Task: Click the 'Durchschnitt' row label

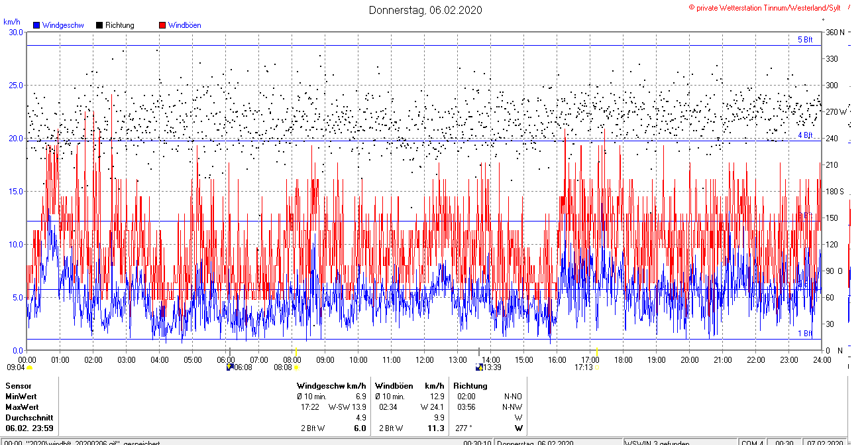Action: (x=29, y=418)
